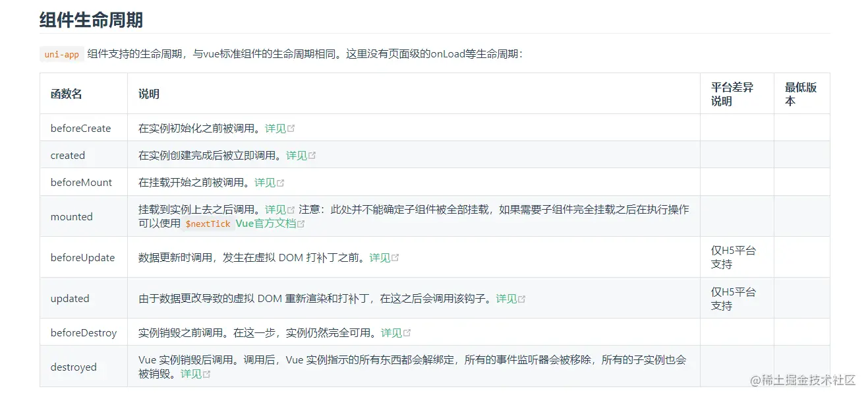This screenshot has width=868, height=399.
Task: Open the 详见 link in beforeMount row
Action: coord(265,182)
